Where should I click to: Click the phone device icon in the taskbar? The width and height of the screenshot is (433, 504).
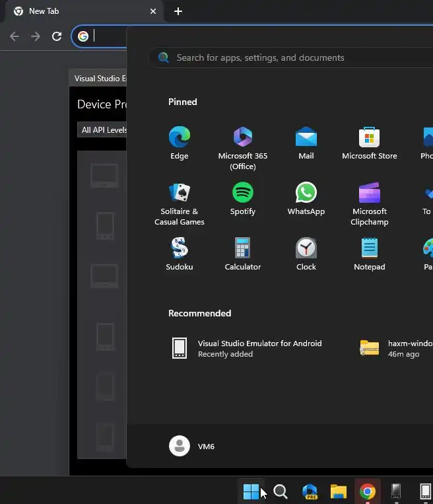(x=397, y=491)
